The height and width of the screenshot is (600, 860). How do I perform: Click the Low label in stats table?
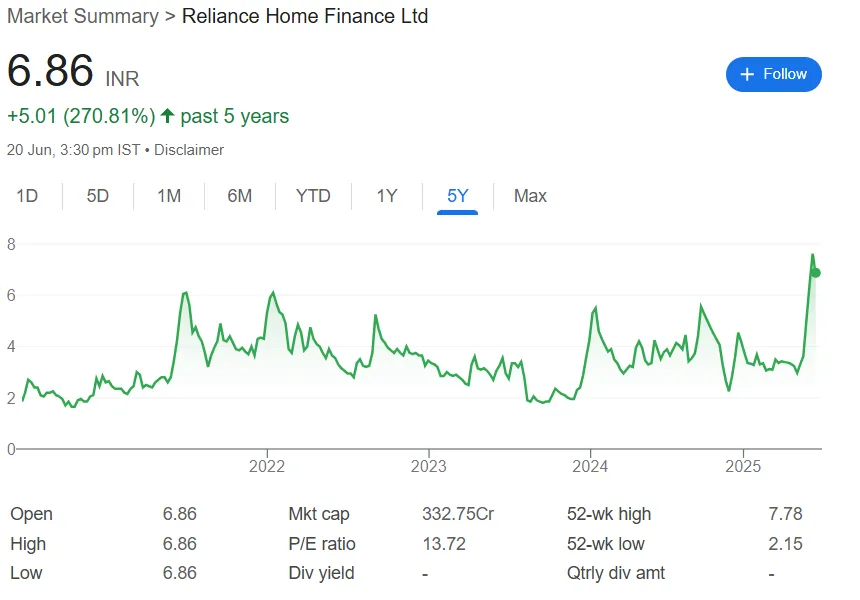(26, 573)
